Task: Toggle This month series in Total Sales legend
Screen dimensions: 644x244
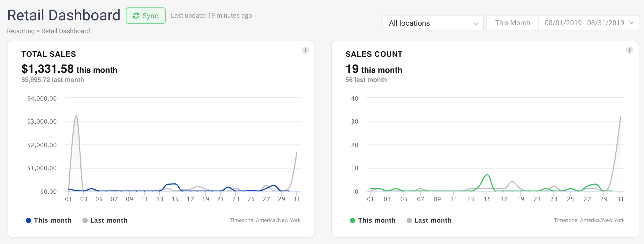Action: coord(49,220)
